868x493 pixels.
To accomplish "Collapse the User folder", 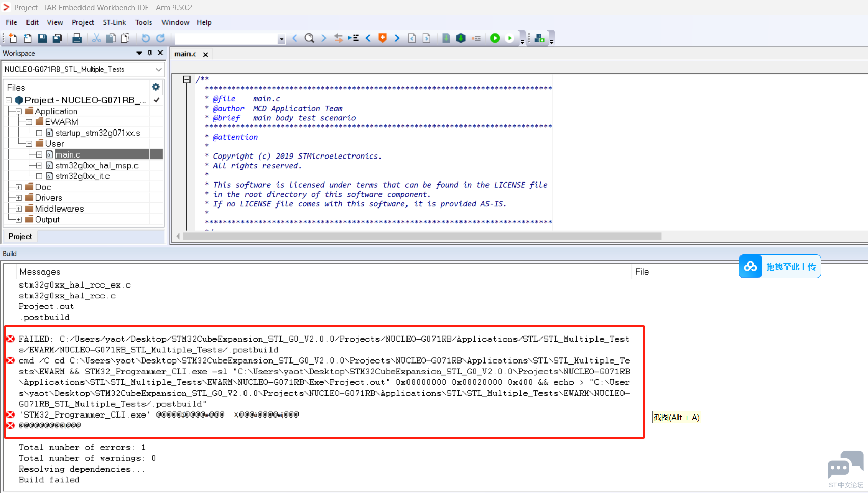I will click(29, 144).
